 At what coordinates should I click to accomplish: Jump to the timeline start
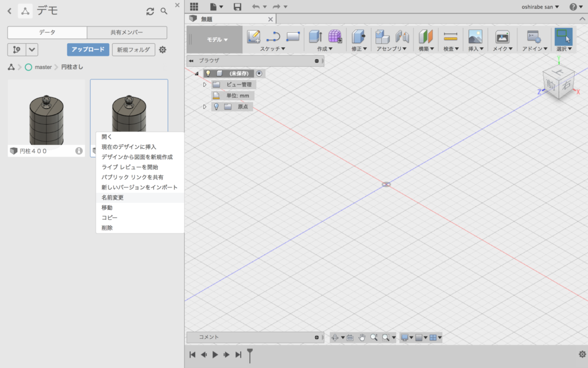192,354
